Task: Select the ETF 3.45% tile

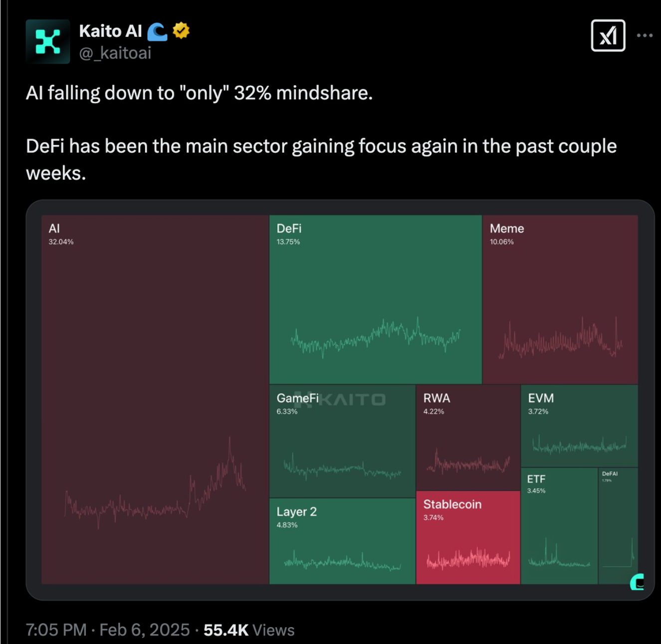Action: pyautogui.click(x=559, y=525)
